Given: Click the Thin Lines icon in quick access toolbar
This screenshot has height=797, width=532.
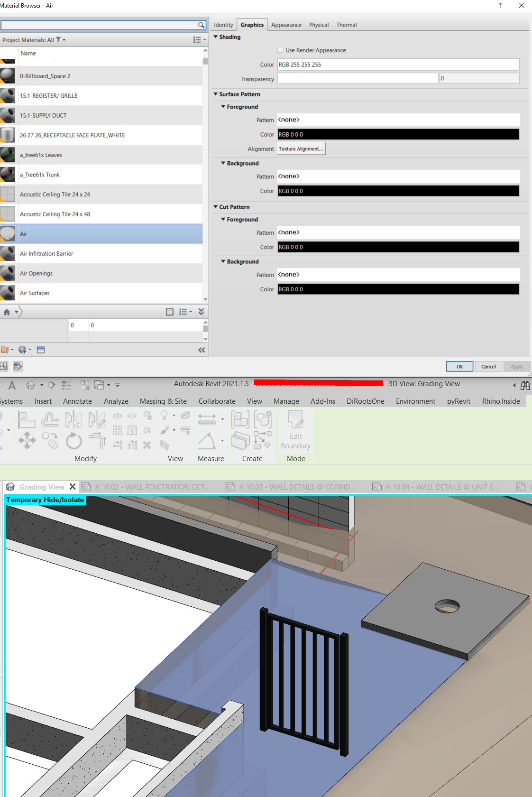Looking at the screenshot, I should (66, 385).
